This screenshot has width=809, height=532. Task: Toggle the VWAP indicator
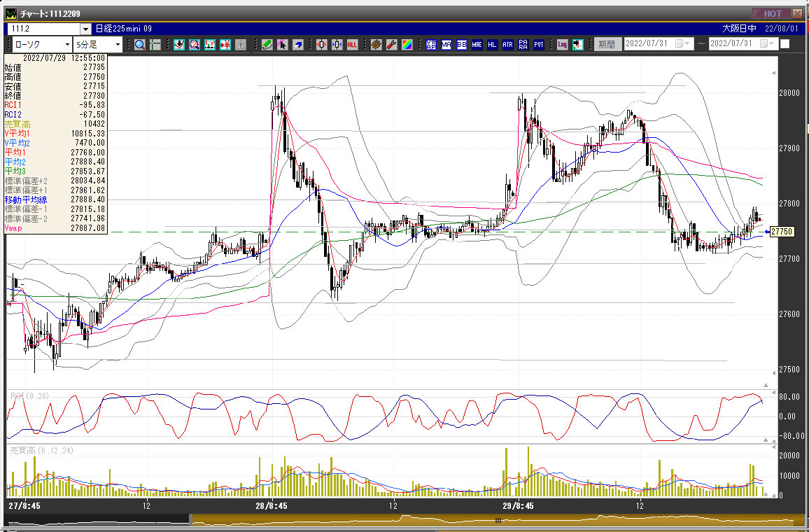(x=431, y=44)
